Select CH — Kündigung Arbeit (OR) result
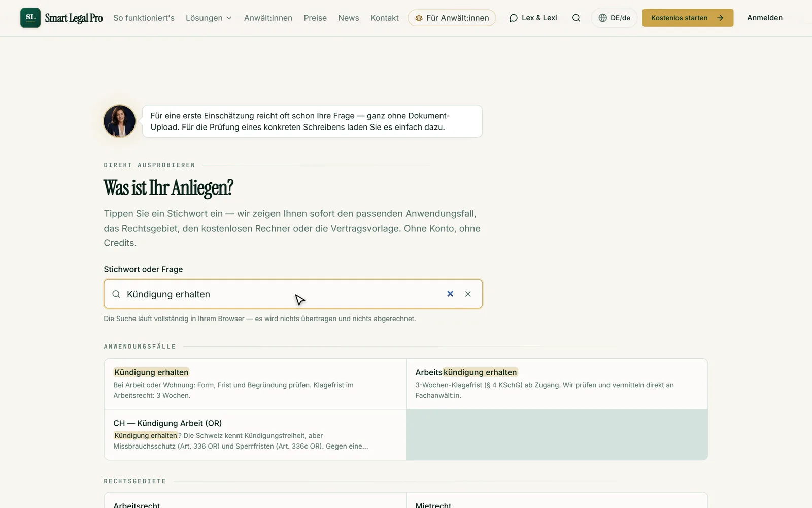The height and width of the screenshot is (508, 812). click(255, 435)
